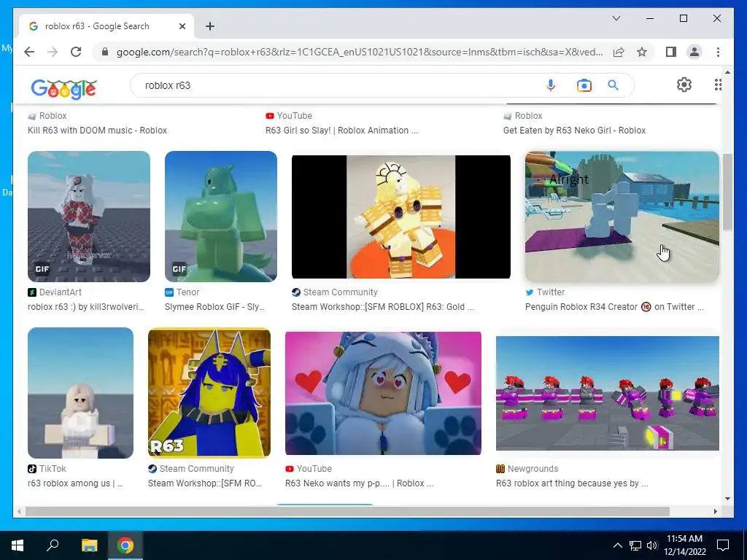Image resolution: width=747 pixels, height=560 pixels.
Task: Open network status tray icon
Action: coord(635,545)
